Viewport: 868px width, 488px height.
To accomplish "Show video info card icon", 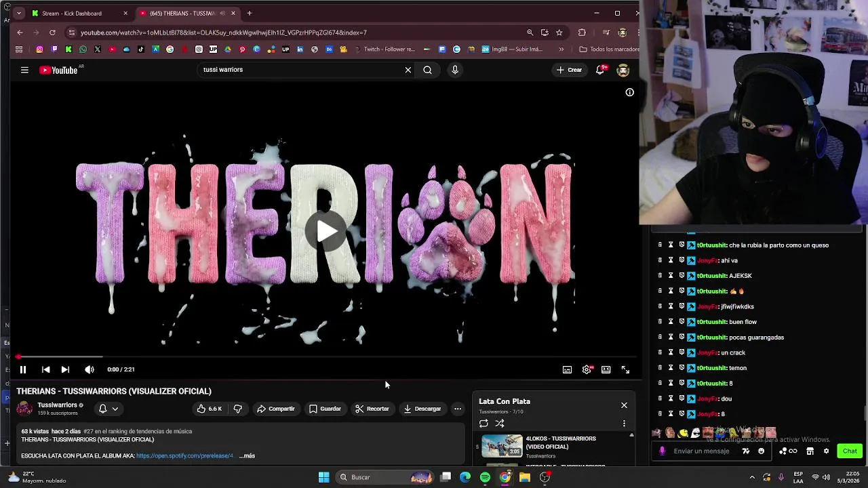I will [629, 92].
